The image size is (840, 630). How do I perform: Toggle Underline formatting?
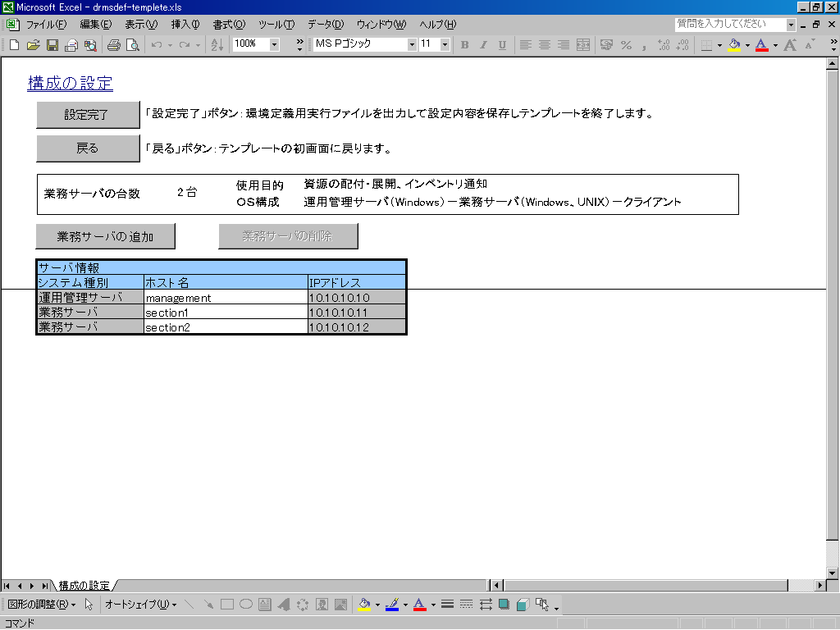(x=501, y=45)
